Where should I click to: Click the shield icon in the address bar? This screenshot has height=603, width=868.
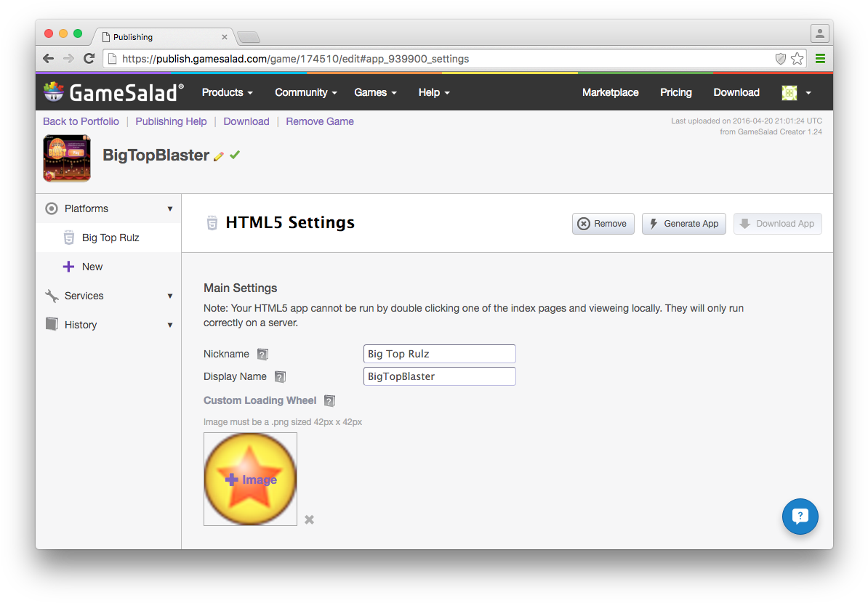(781, 59)
